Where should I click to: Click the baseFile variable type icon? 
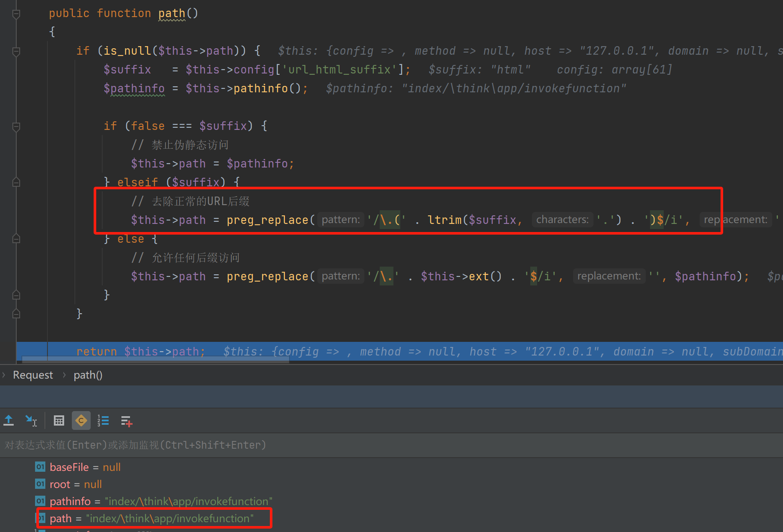(40, 467)
